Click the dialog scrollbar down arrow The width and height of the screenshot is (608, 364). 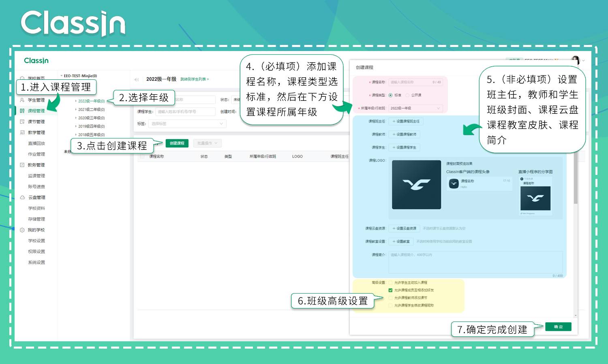[x=576, y=315]
